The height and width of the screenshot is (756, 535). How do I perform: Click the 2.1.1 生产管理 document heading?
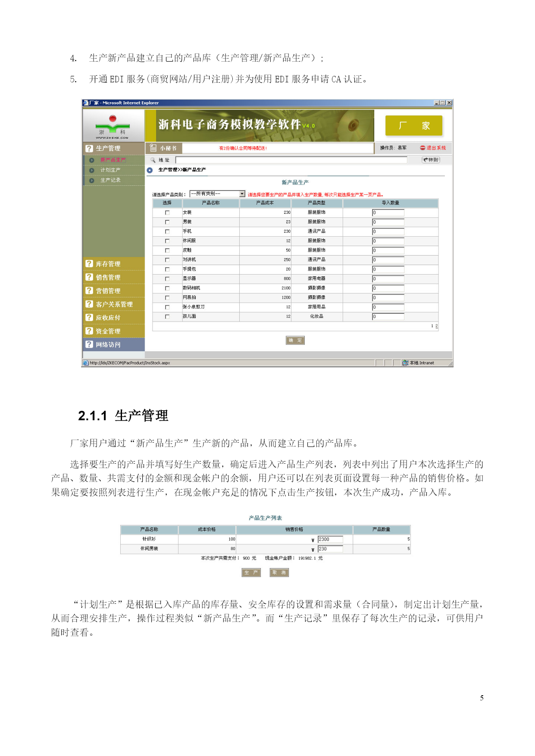123,416
